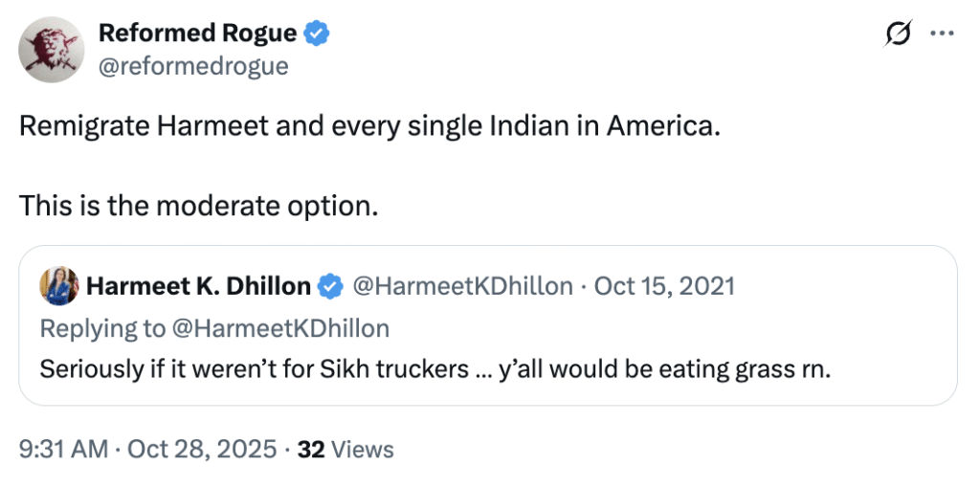Open the three-dot more options menu
This screenshot has width=980, height=488.
943,33
